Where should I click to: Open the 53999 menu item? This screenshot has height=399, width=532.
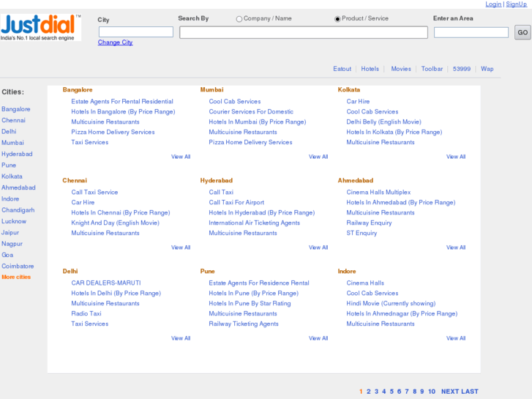coord(462,69)
